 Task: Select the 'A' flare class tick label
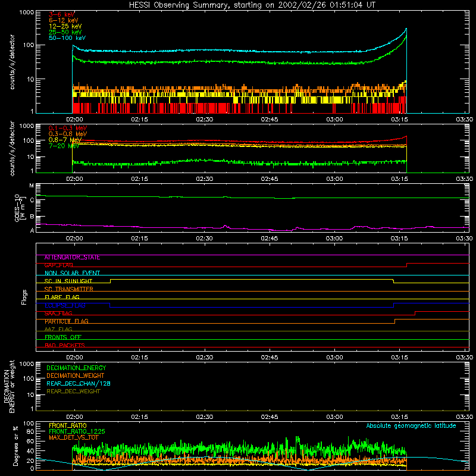[32, 230]
